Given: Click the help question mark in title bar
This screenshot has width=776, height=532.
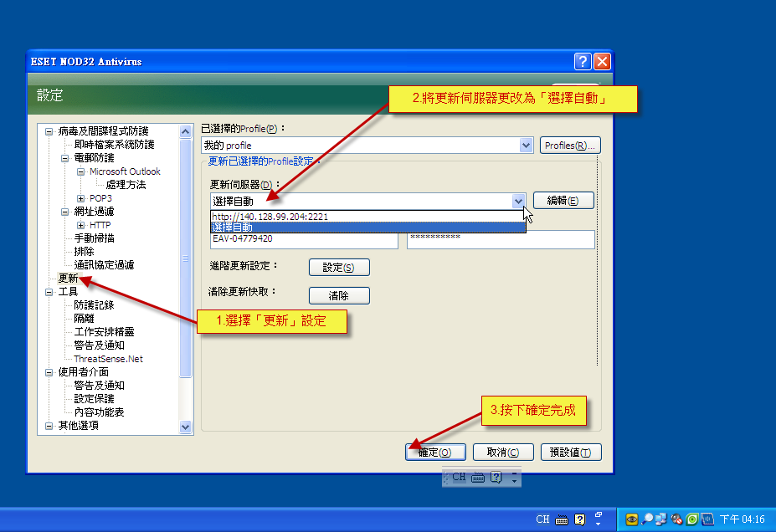Looking at the screenshot, I should (x=583, y=61).
